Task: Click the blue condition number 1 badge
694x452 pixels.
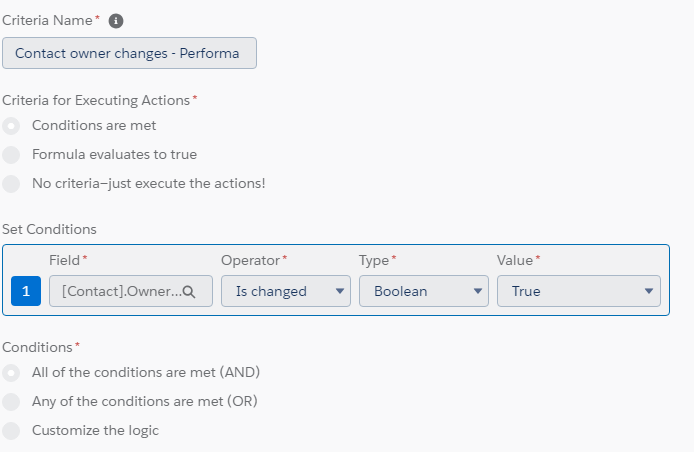Action: click(x=26, y=291)
